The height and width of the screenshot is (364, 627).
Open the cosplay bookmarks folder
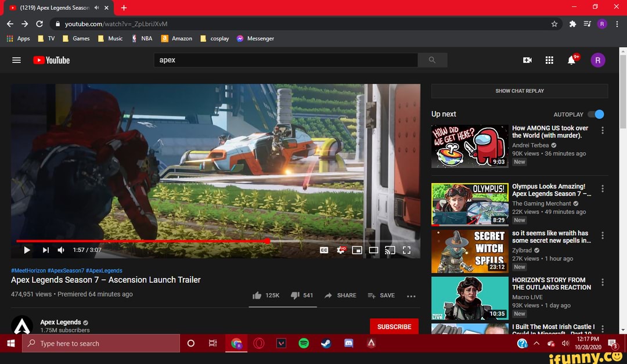[x=215, y=38]
